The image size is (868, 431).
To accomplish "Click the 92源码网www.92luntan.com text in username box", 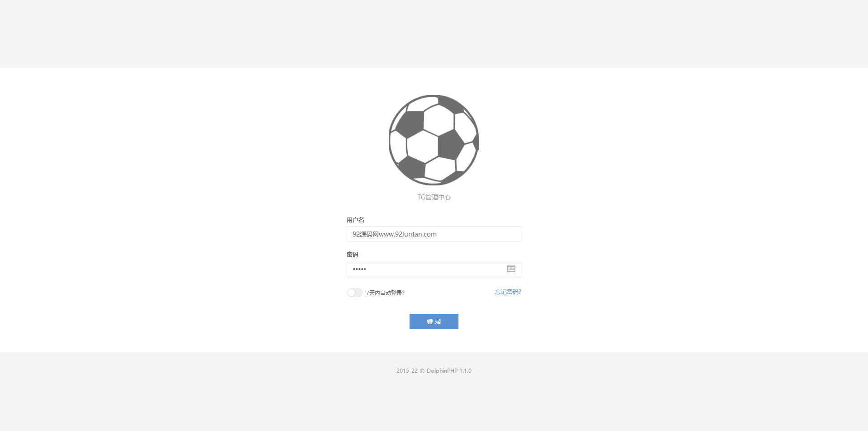I will click(x=395, y=234).
